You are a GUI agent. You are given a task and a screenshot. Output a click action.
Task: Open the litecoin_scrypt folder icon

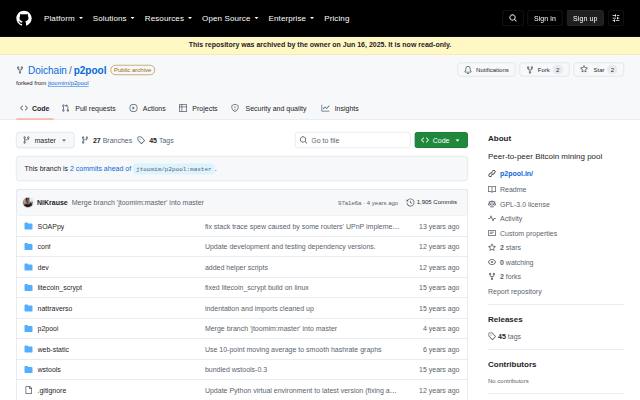[28, 288]
